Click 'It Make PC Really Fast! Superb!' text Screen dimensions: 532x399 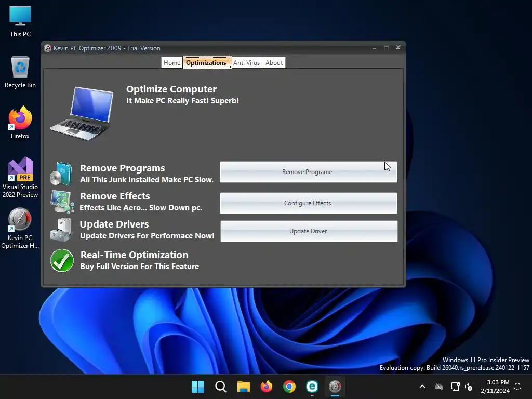[x=182, y=101]
